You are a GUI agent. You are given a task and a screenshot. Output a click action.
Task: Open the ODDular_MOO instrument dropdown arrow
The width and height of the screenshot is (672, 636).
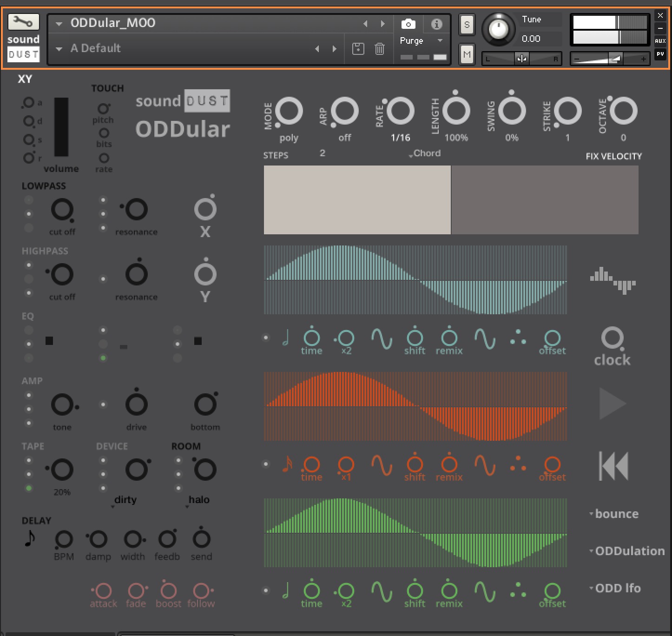point(59,24)
